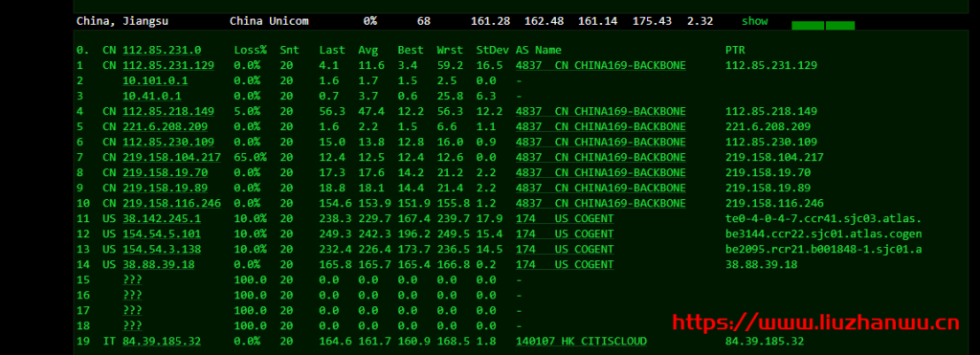The image size is (980, 355).
Task: Open IP link 219.158.116.246
Action: (x=172, y=203)
